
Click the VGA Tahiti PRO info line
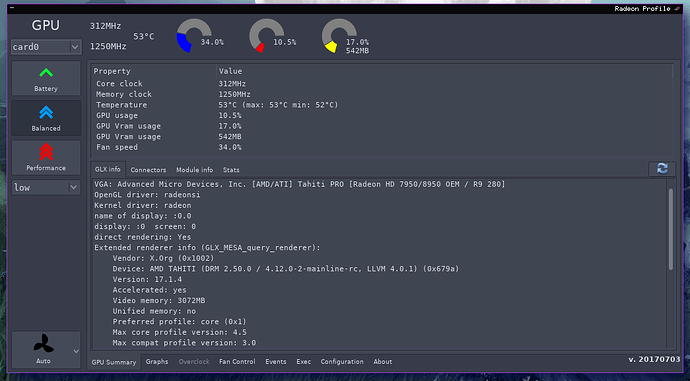coord(300,184)
